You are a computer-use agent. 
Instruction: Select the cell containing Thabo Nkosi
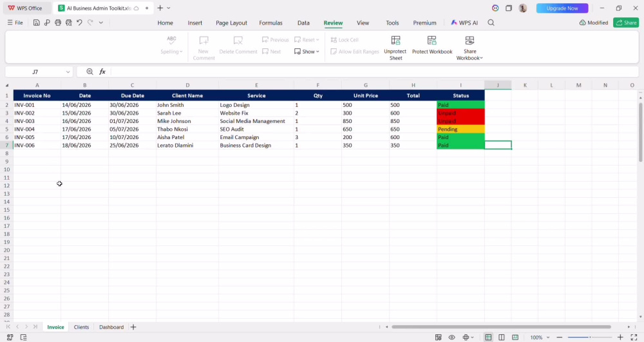coord(187,129)
